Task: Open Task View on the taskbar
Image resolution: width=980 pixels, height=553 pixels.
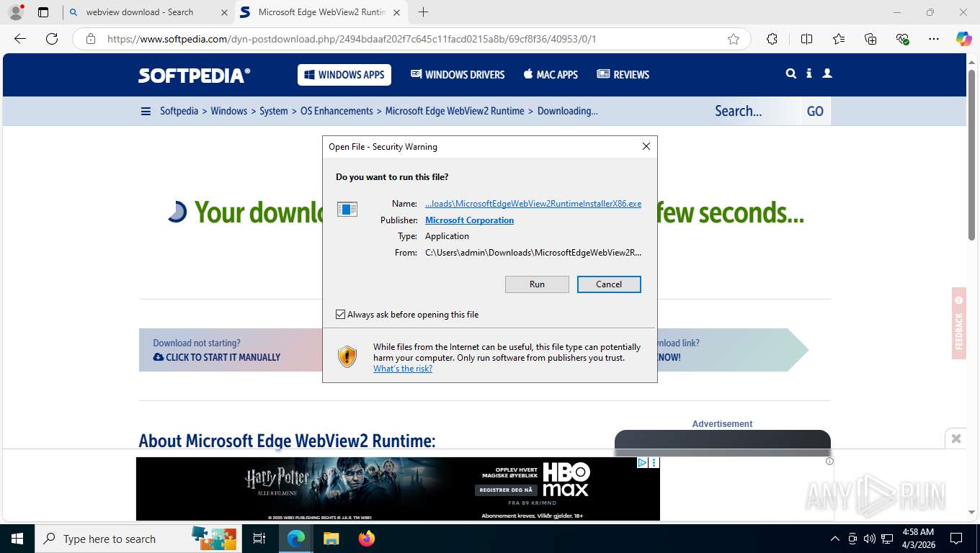Action: (x=259, y=539)
